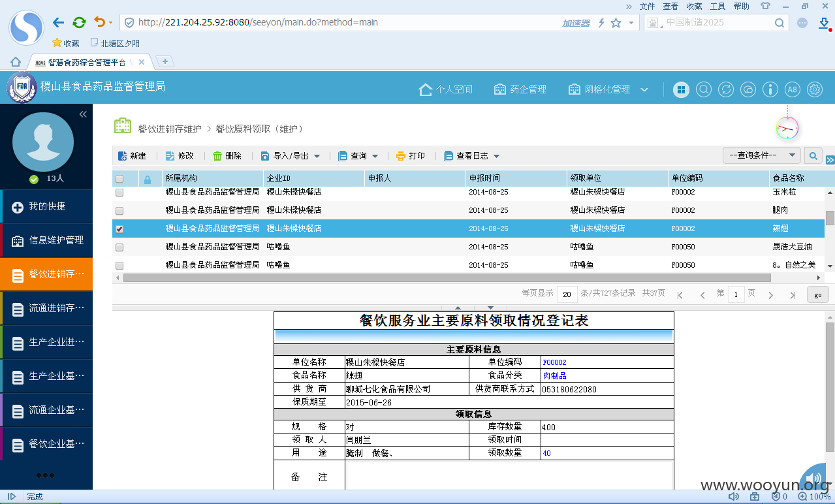Click the orange undo-restore arrow icon
The image size is (835, 504).
pyautogui.click(x=99, y=22)
